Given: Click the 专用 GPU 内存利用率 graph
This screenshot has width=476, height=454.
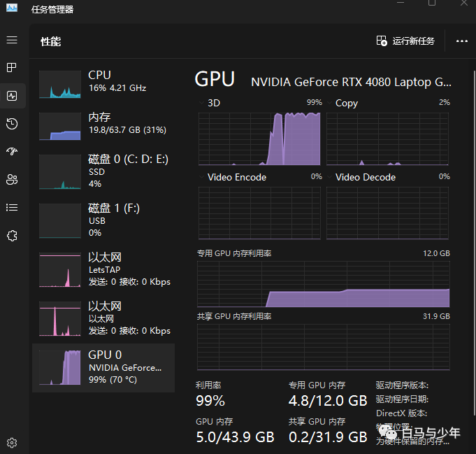Looking at the screenshot, I should pyautogui.click(x=324, y=284).
